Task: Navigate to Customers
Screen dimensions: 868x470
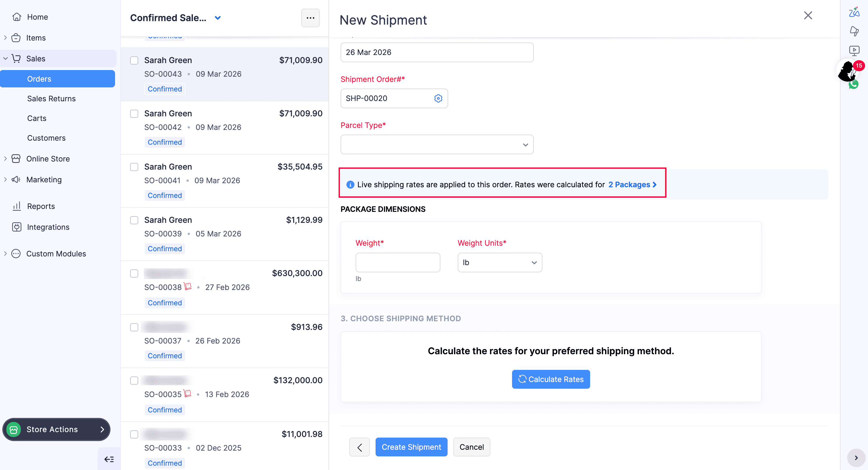Action: coord(46,138)
